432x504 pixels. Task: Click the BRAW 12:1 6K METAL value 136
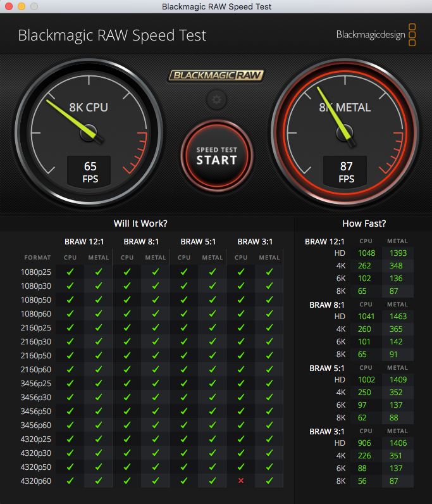[x=396, y=279]
